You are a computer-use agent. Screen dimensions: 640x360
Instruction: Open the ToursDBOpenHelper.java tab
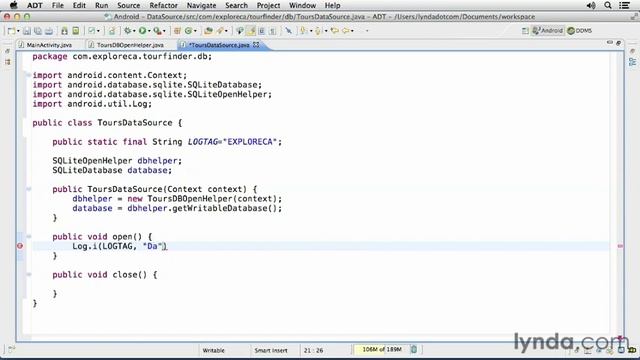[x=127, y=45]
